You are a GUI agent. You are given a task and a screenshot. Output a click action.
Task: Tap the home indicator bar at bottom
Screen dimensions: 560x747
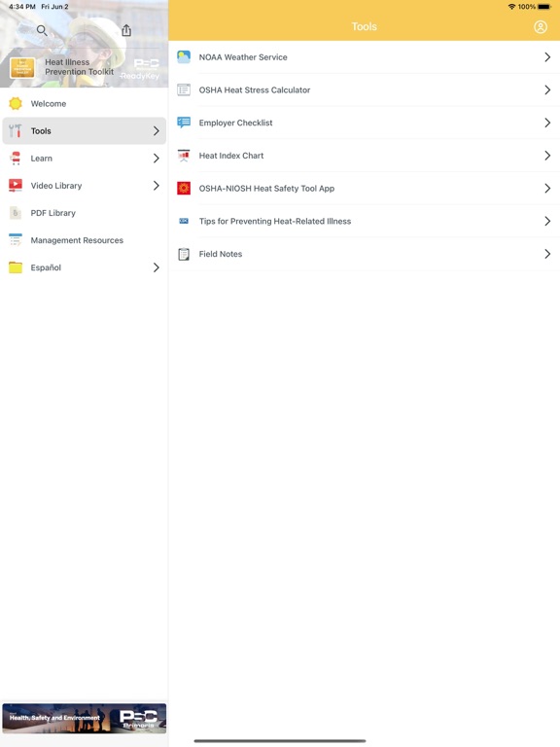click(x=280, y=741)
